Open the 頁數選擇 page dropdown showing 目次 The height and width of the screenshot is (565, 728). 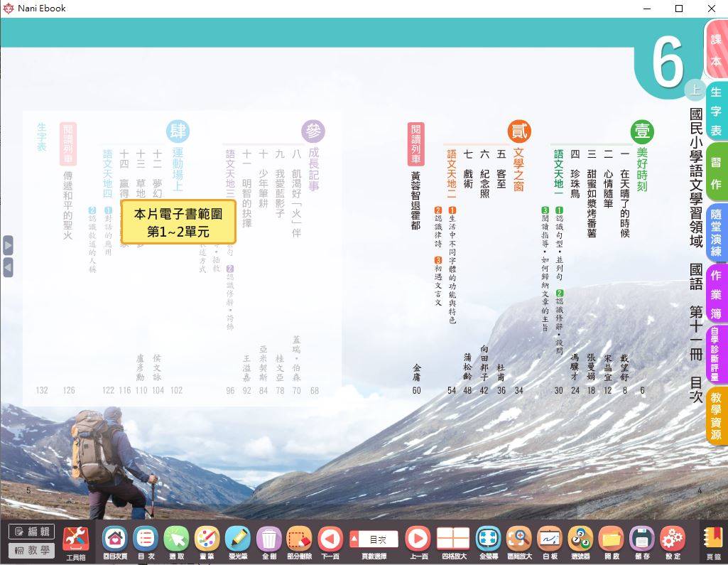[x=374, y=539]
